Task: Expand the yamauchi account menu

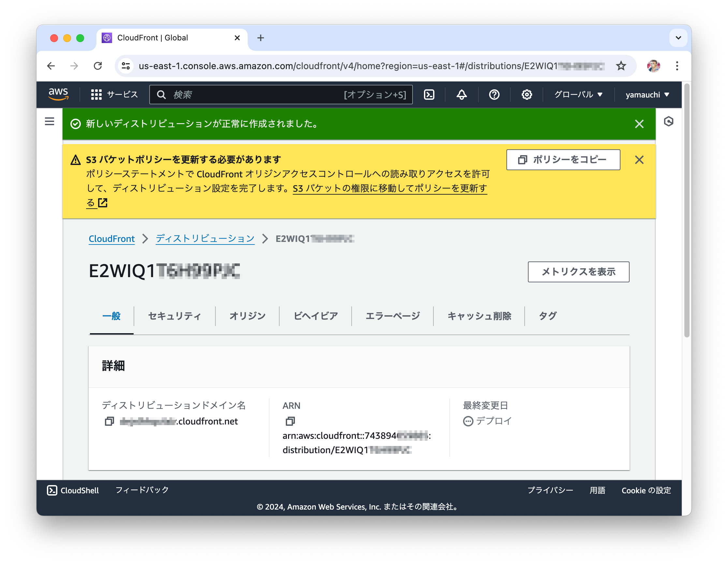Action: click(x=647, y=95)
